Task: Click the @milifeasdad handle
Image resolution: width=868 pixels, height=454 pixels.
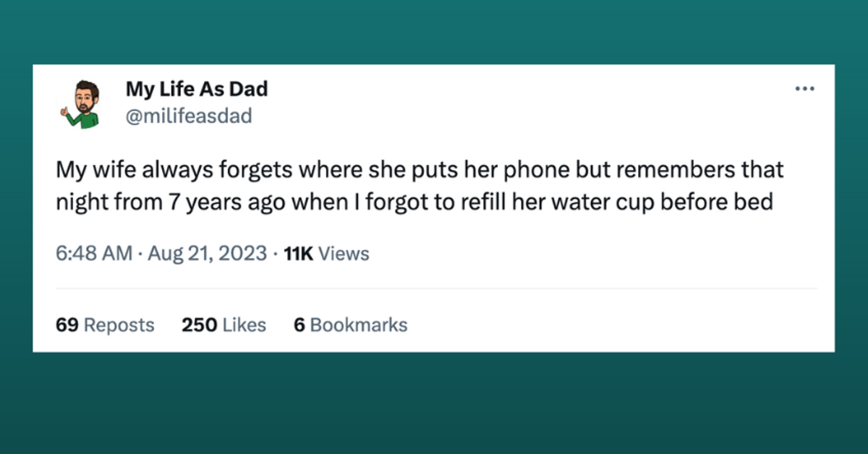Action: click(190, 115)
